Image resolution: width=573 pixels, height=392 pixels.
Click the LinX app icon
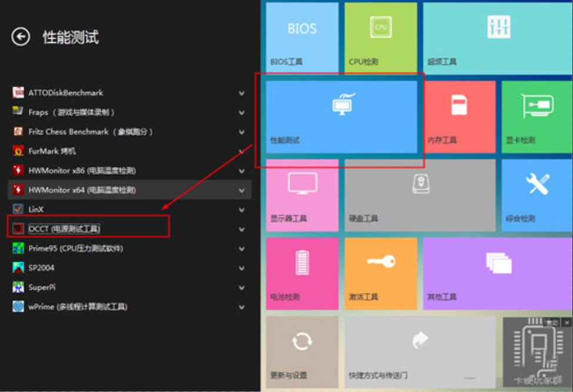(x=18, y=209)
